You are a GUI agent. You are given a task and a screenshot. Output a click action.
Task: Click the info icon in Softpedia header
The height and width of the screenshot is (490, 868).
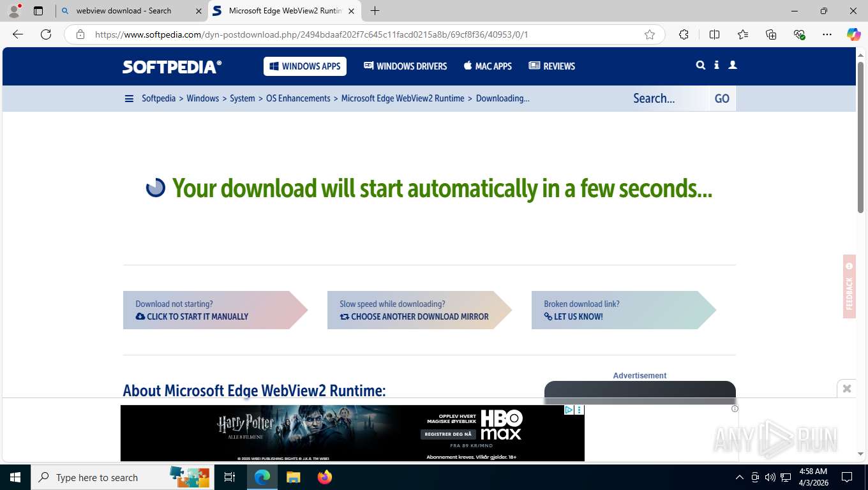point(717,65)
